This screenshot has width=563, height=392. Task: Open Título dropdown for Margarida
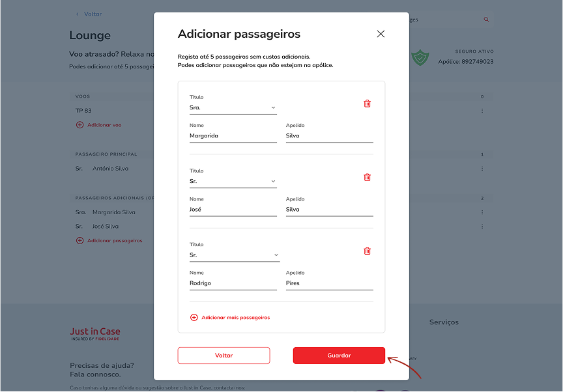[x=233, y=107]
